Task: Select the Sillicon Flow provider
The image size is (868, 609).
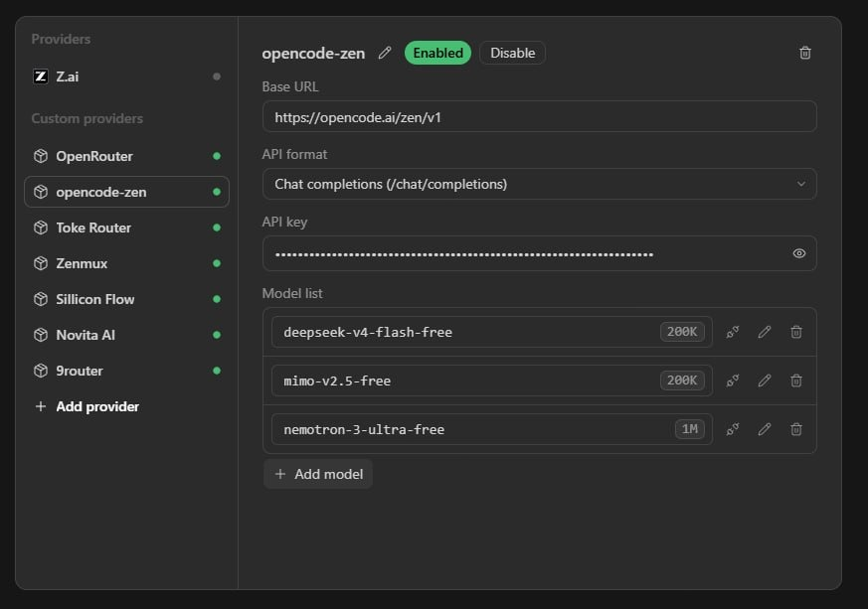Action: click(x=126, y=299)
